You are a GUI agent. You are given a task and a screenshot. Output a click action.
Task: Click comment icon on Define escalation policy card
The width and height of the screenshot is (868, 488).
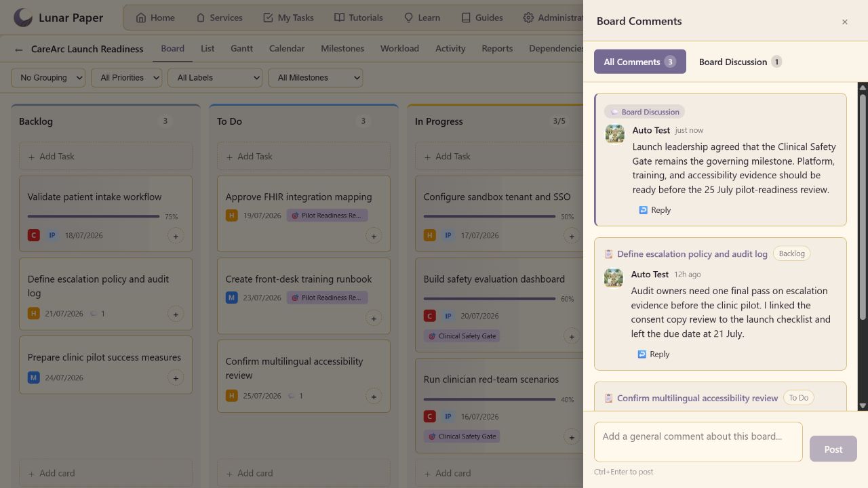94,314
